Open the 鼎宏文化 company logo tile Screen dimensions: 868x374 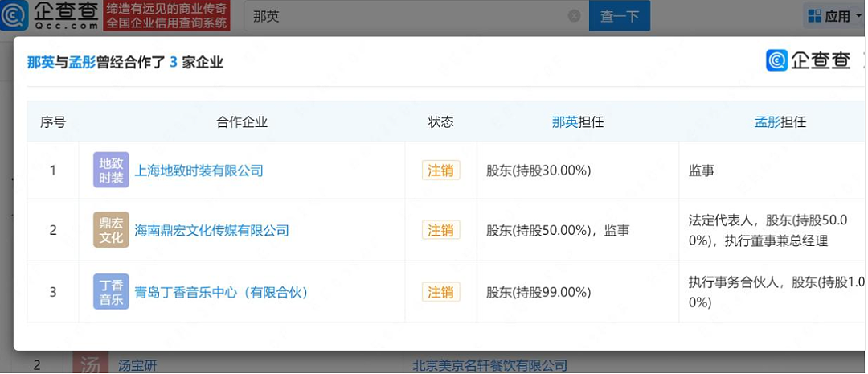coord(111,229)
